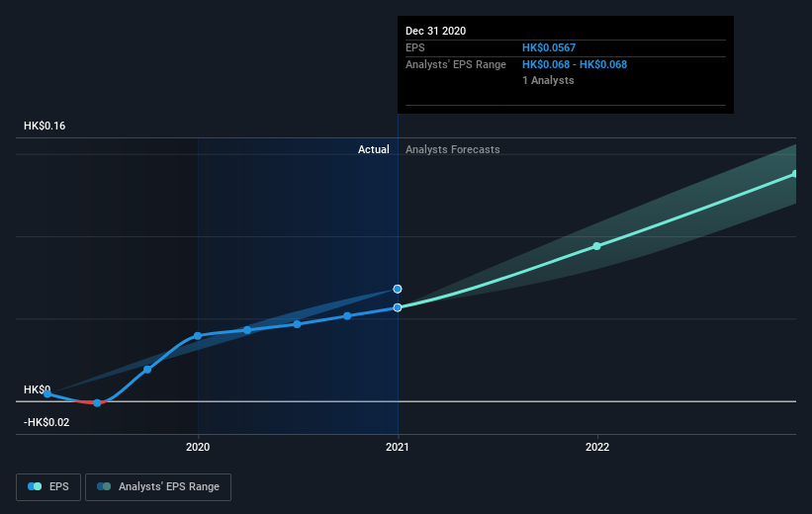The height and width of the screenshot is (514, 812).
Task: Click the 2021 x-axis label
Action: pos(398,447)
